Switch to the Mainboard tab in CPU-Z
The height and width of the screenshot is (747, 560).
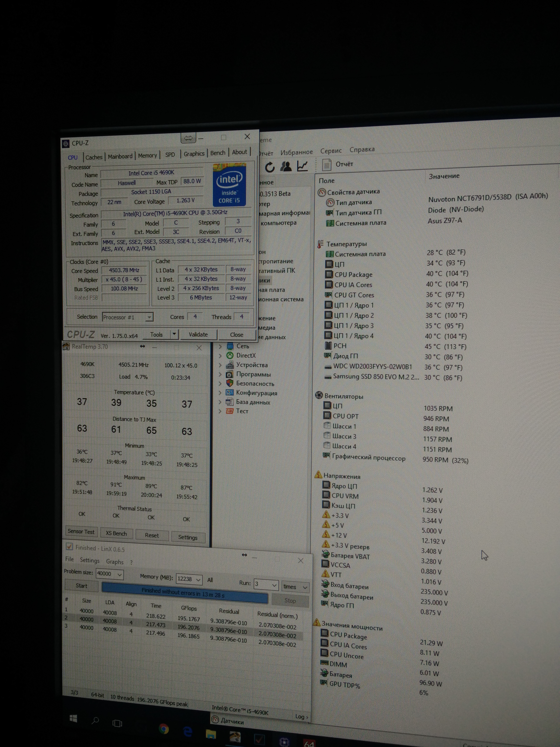tap(120, 156)
